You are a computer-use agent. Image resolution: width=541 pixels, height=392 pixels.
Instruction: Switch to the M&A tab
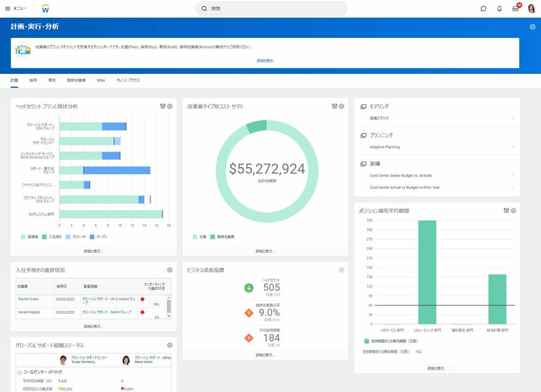pyautogui.click(x=101, y=80)
